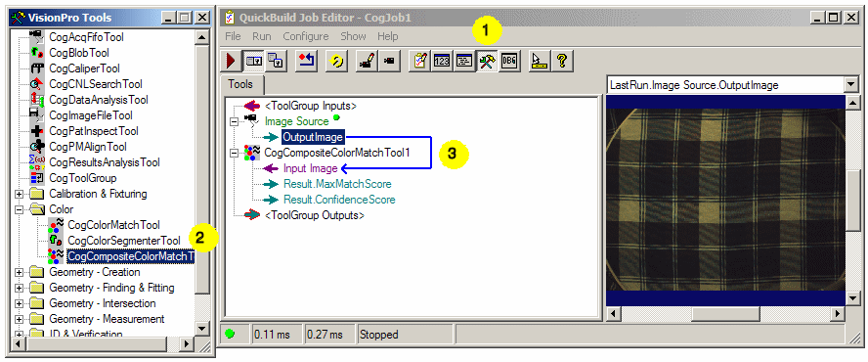Select the highlighted CogCompositeColorMatchTool item

pyautogui.click(x=130, y=256)
